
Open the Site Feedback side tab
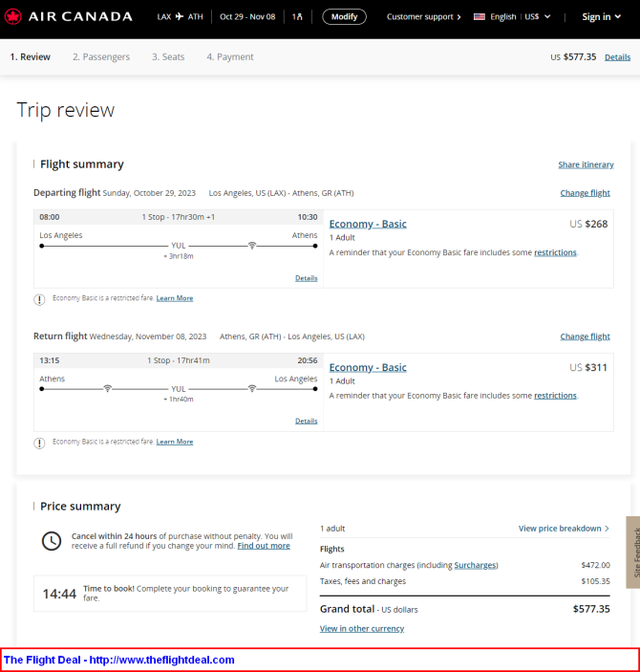coord(633,552)
